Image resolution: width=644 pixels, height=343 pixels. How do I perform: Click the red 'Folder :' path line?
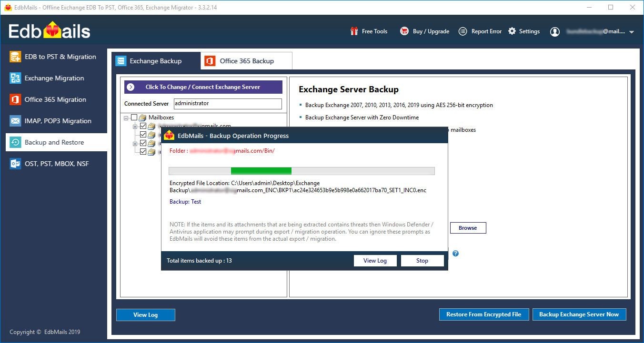click(222, 151)
